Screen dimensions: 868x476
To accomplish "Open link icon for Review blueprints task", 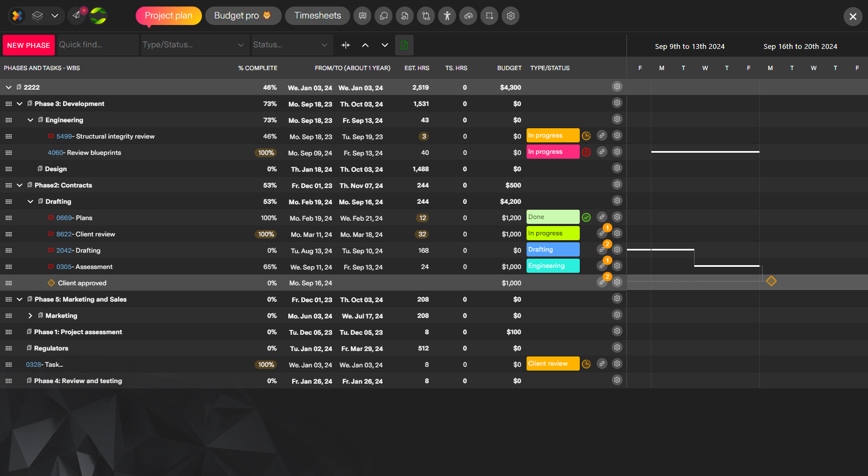I will [602, 152].
